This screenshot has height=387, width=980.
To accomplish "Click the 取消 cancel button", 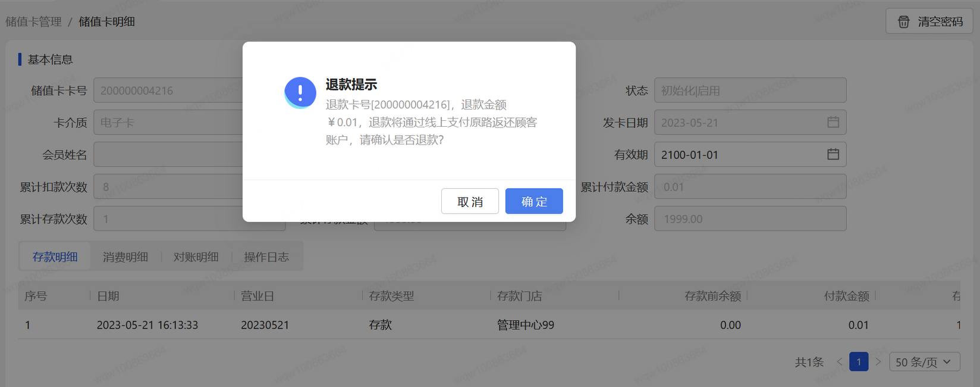I will [x=470, y=201].
